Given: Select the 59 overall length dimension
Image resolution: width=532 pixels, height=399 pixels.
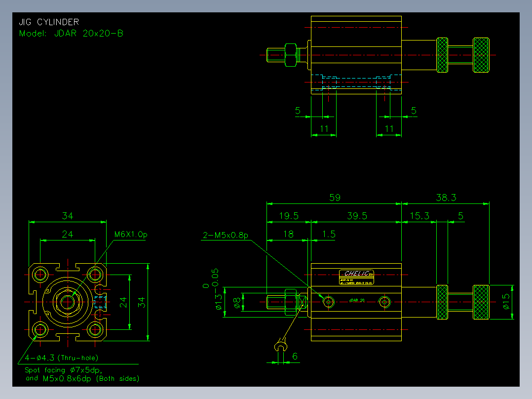Looking at the screenshot, I should 335,198.
